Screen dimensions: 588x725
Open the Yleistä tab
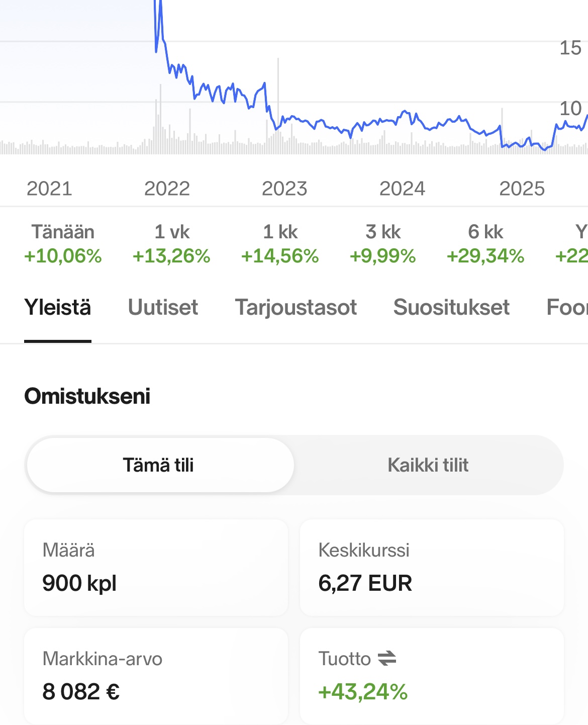point(58,308)
